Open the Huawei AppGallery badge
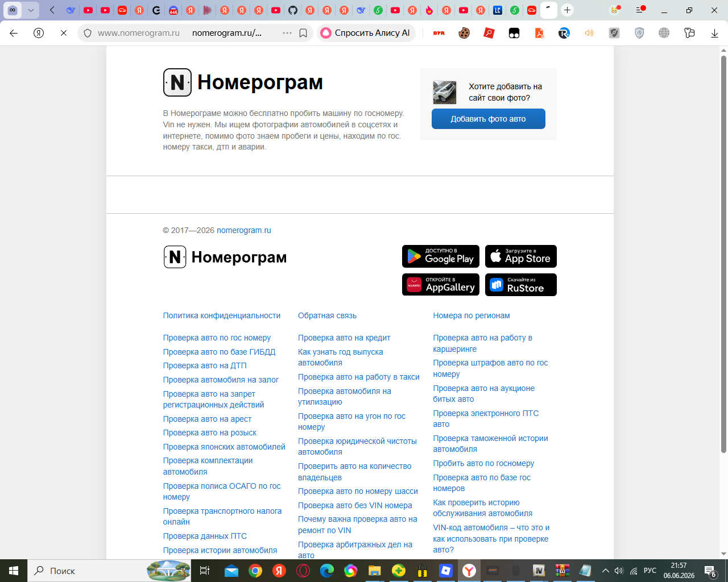This screenshot has width=728, height=582. click(x=441, y=285)
